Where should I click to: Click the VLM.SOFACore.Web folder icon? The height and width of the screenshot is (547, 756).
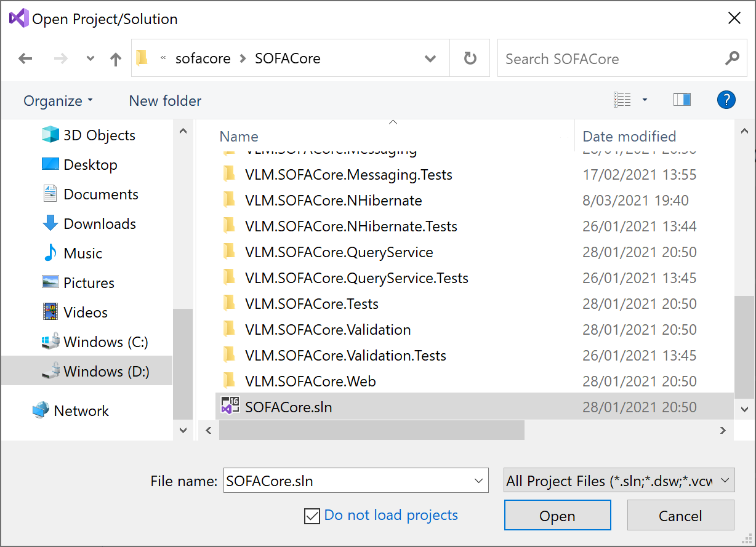229,381
